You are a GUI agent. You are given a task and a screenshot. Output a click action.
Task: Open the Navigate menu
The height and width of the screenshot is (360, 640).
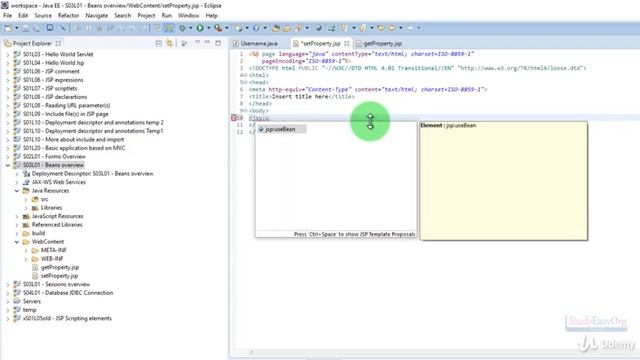(x=97, y=16)
